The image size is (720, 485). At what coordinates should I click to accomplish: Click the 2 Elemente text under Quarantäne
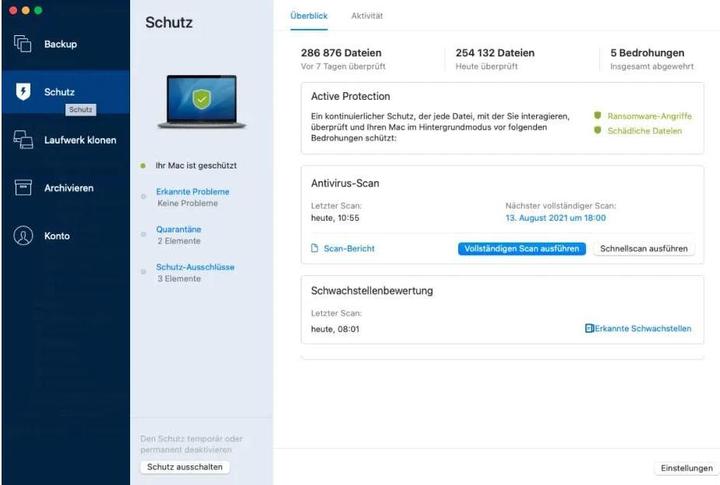179,241
